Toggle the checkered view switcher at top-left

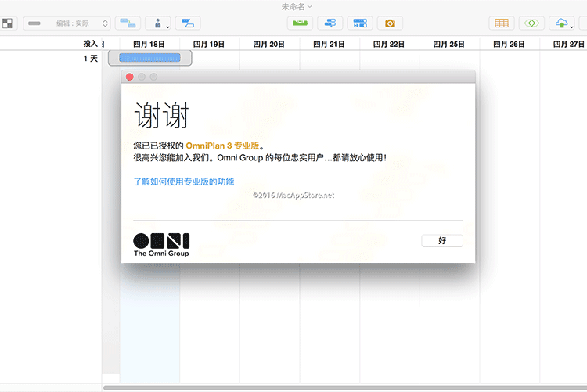pos(6,23)
